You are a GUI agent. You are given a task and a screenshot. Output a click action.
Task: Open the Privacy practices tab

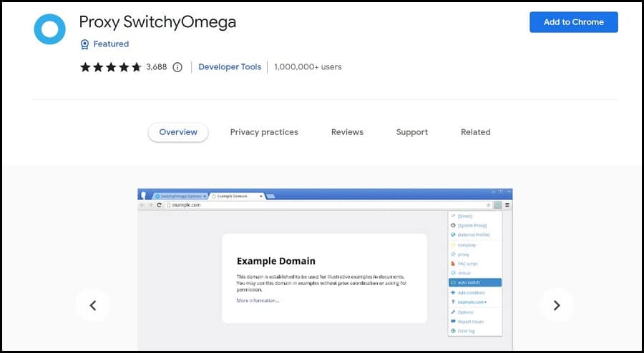click(x=264, y=132)
